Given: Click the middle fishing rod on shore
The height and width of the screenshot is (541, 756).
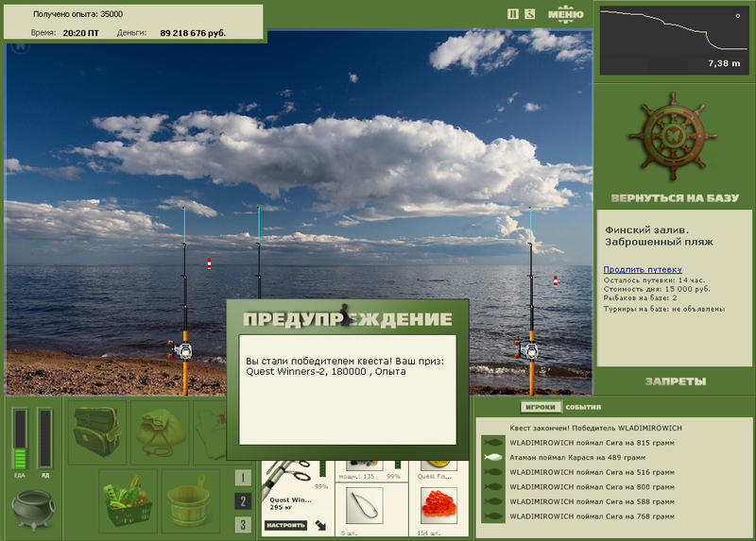Looking at the screenshot, I should click(x=258, y=253).
